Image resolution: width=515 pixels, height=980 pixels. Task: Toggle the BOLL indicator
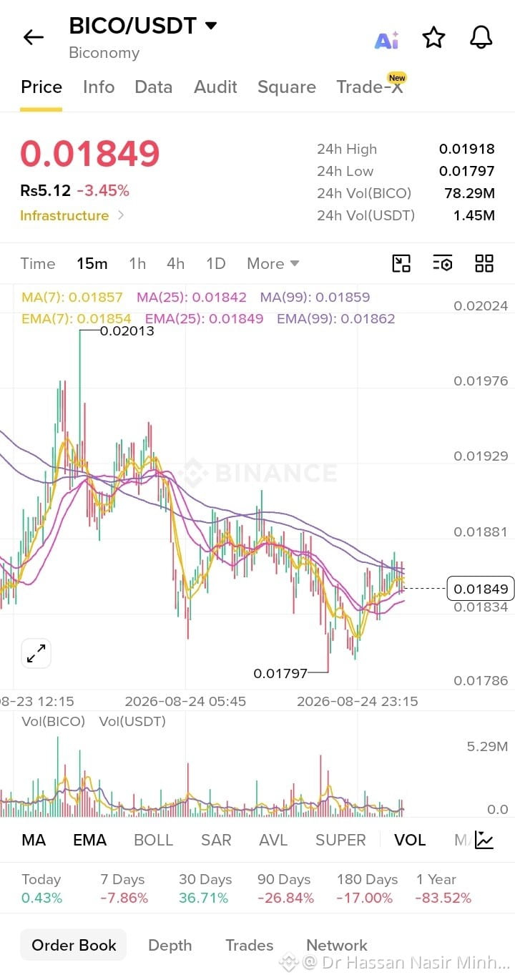[x=154, y=840]
